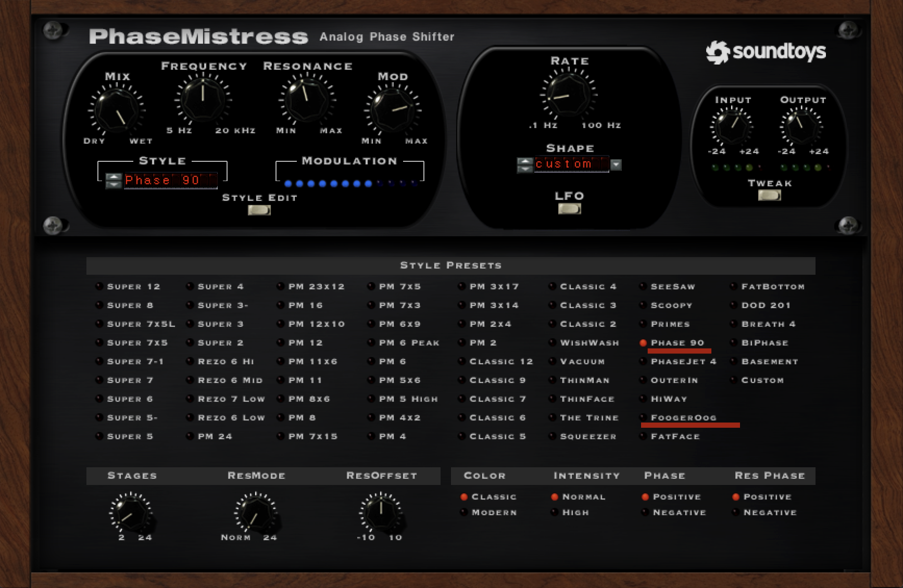Click the ResOffset knob
The width and height of the screenshot is (903, 588).
point(380,513)
